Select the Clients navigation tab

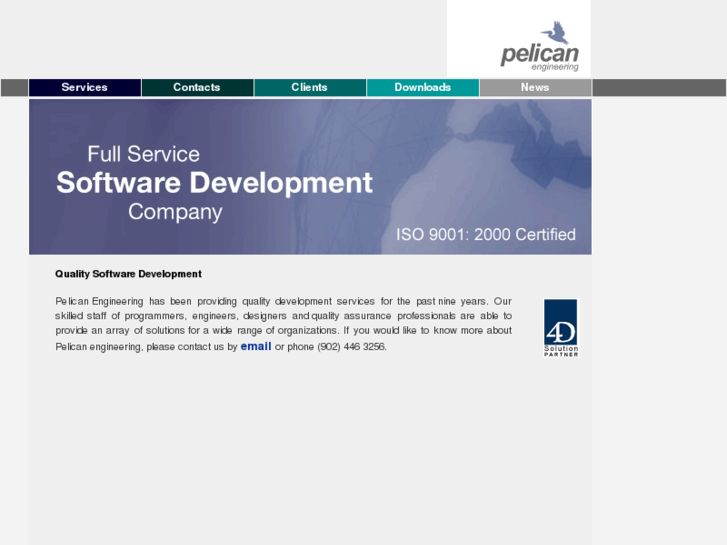(x=310, y=88)
